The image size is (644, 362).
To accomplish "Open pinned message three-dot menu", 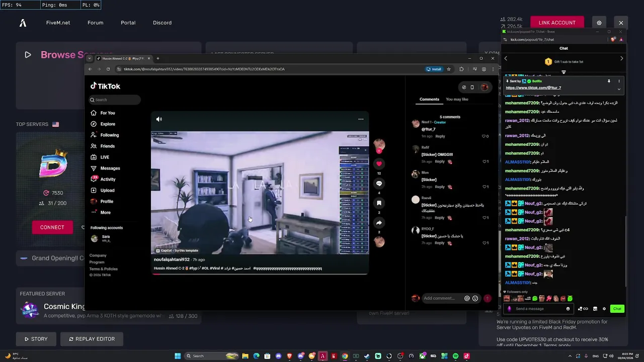I will pyautogui.click(x=619, y=81).
